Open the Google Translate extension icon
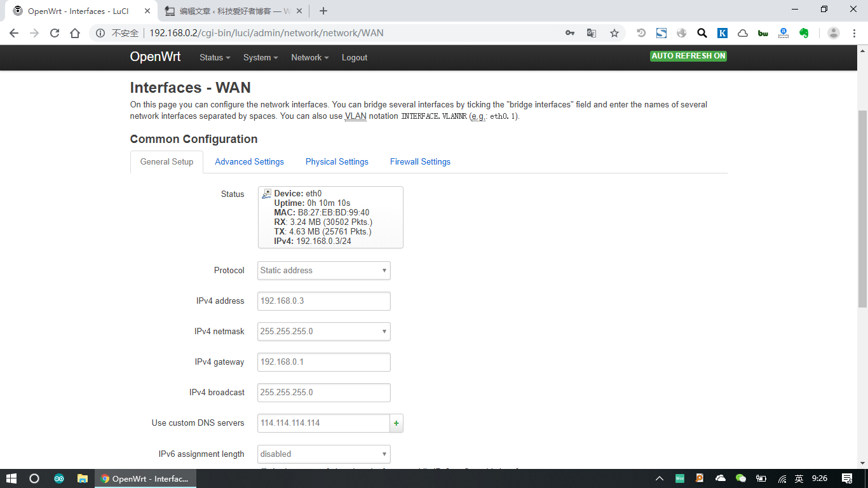Image resolution: width=868 pixels, height=488 pixels. pyautogui.click(x=592, y=32)
